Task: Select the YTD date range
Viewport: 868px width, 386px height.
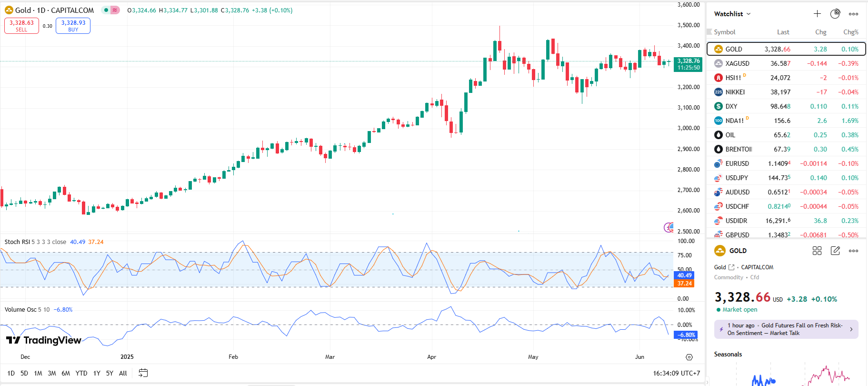Action: [81, 373]
